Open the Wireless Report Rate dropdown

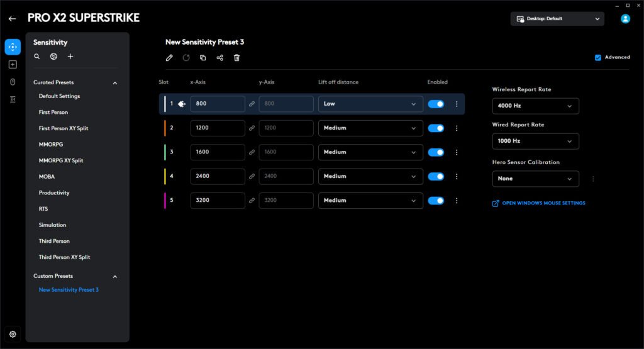535,106
